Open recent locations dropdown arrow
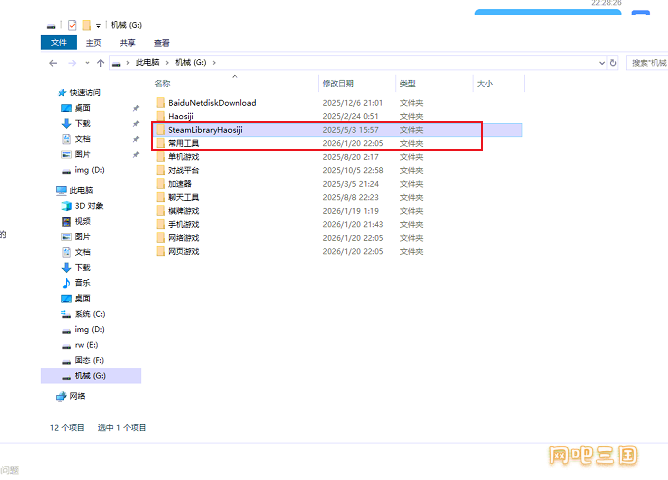The width and height of the screenshot is (668, 480). pos(87,63)
